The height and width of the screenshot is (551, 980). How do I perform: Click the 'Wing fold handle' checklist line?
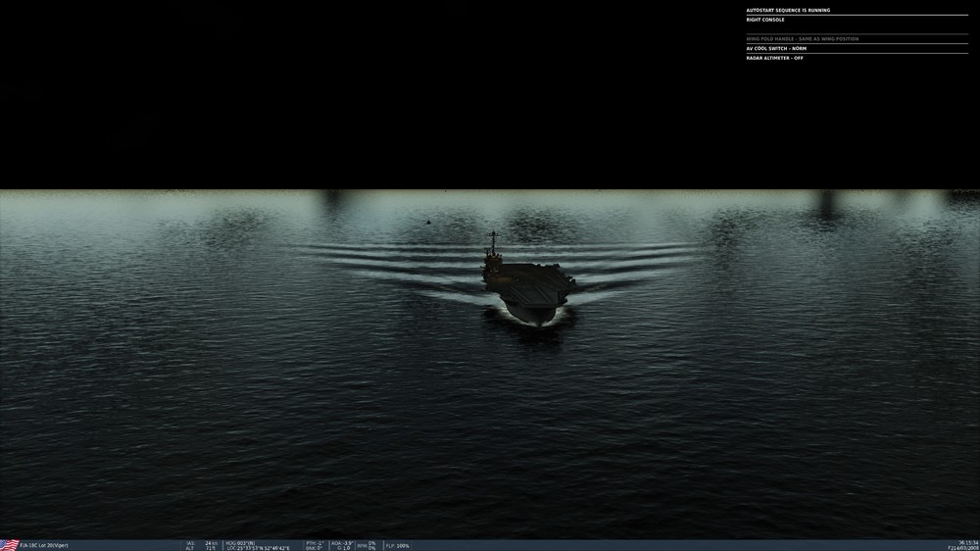(x=803, y=39)
